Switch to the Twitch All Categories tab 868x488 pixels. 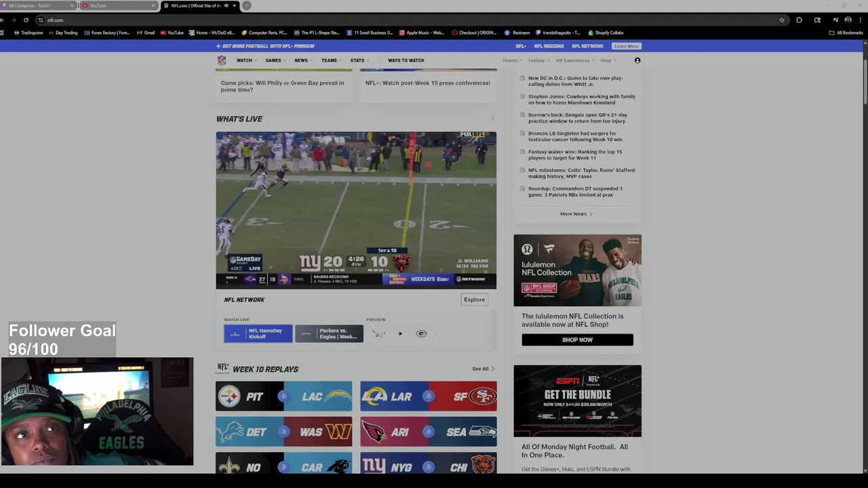(37, 5)
